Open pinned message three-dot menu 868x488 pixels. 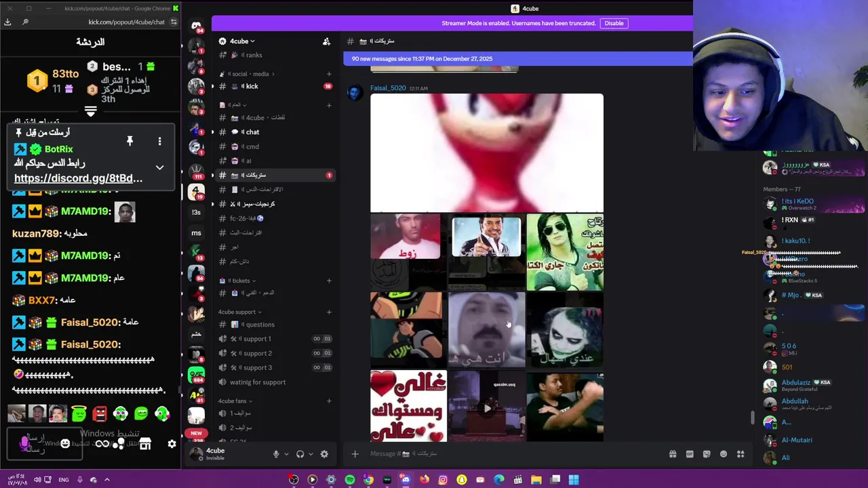point(159,141)
